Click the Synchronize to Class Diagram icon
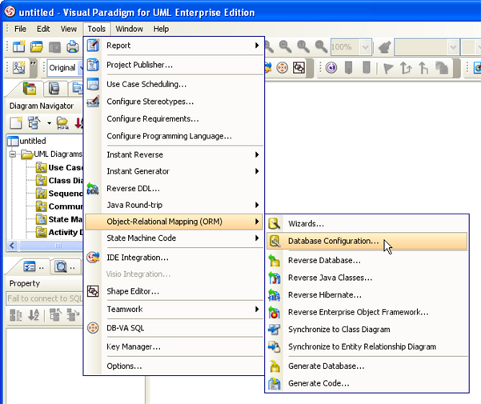 click(x=274, y=329)
